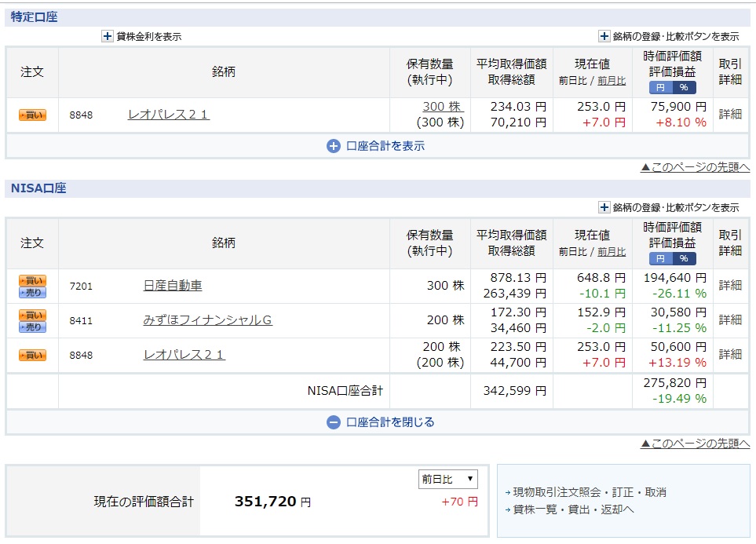Toggle 円 display in NISA口座 header
The image size is (756, 544).
click(x=660, y=258)
